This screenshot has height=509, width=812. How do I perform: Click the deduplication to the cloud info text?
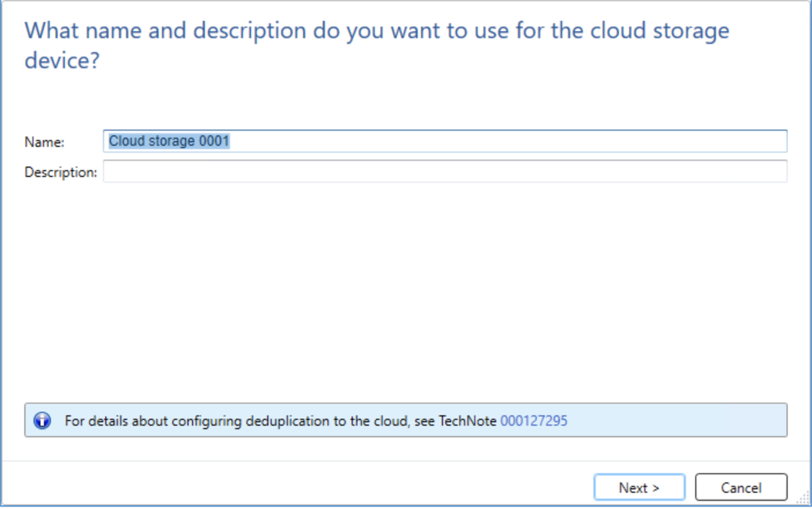(x=280, y=421)
